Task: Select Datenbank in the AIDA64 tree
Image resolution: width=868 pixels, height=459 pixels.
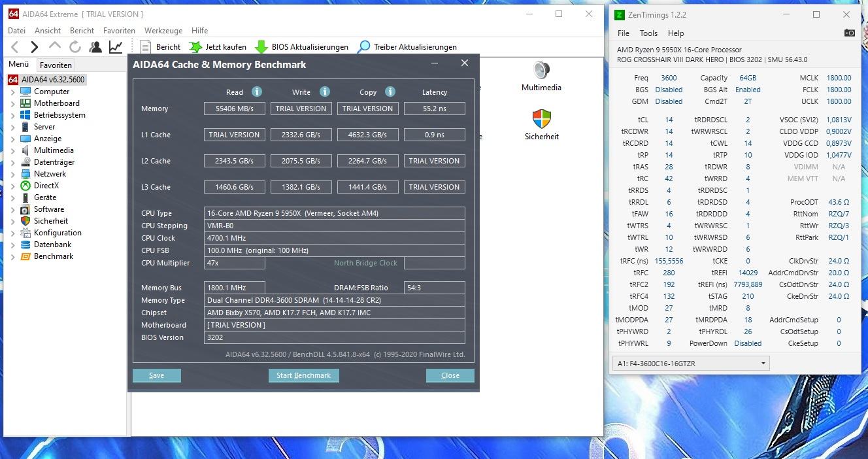Action: click(52, 245)
